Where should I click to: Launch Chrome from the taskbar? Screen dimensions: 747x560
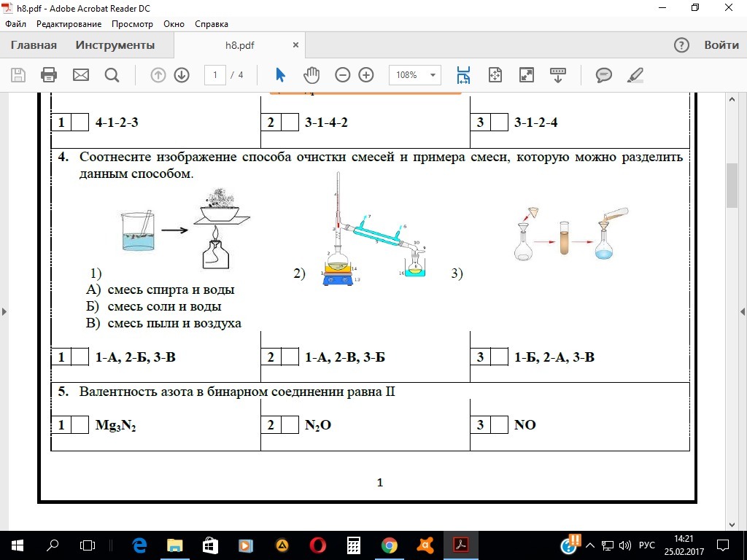coord(389,545)
